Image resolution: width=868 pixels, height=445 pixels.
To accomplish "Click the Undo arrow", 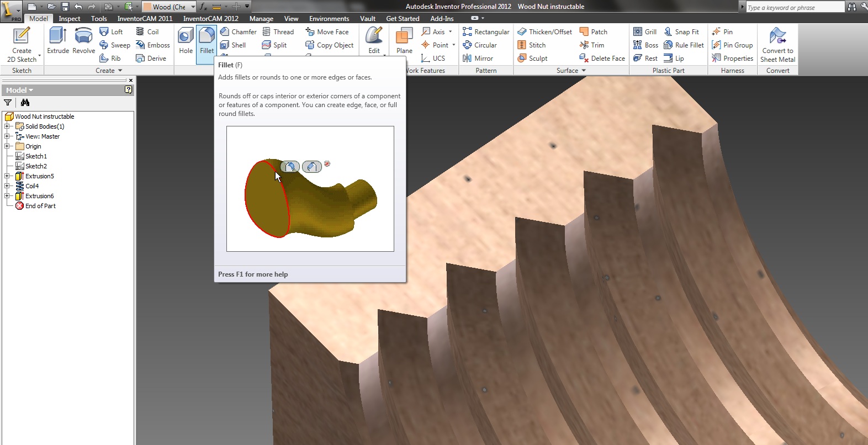I will pyautogui.click(x=78, y=7).
